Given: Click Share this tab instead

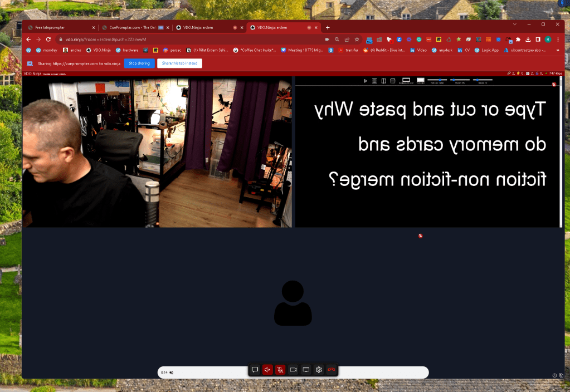Looking at the screenshot, I should click(179, 63).
